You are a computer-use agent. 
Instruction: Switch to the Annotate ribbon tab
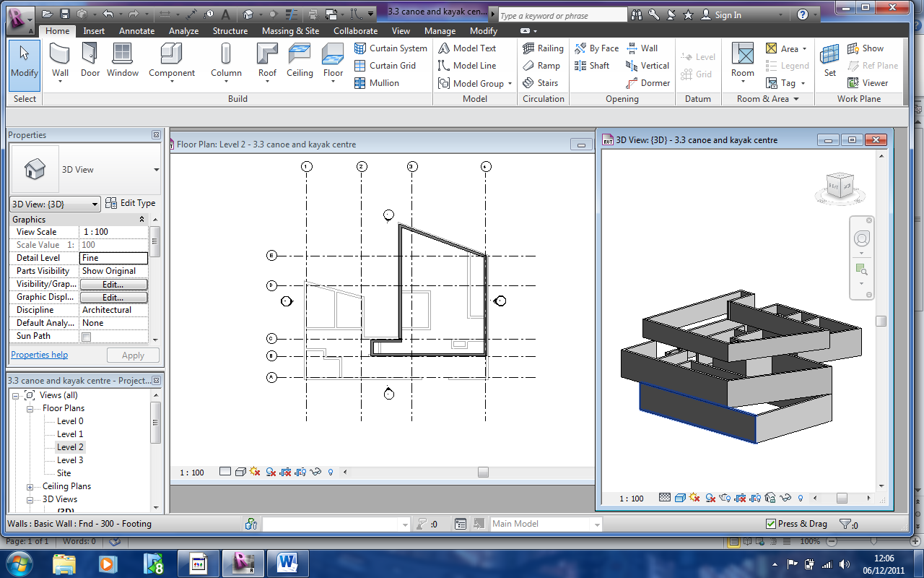(136, 31)
